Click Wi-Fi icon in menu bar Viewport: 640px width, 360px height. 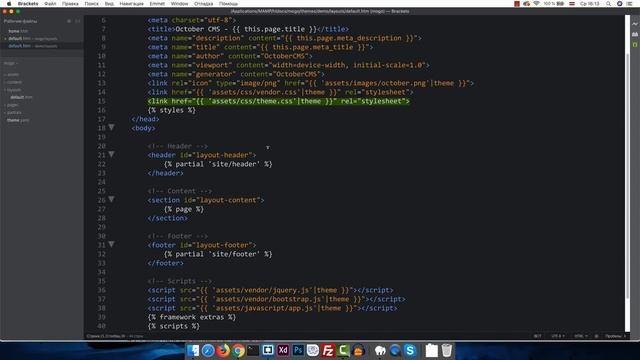537,4
